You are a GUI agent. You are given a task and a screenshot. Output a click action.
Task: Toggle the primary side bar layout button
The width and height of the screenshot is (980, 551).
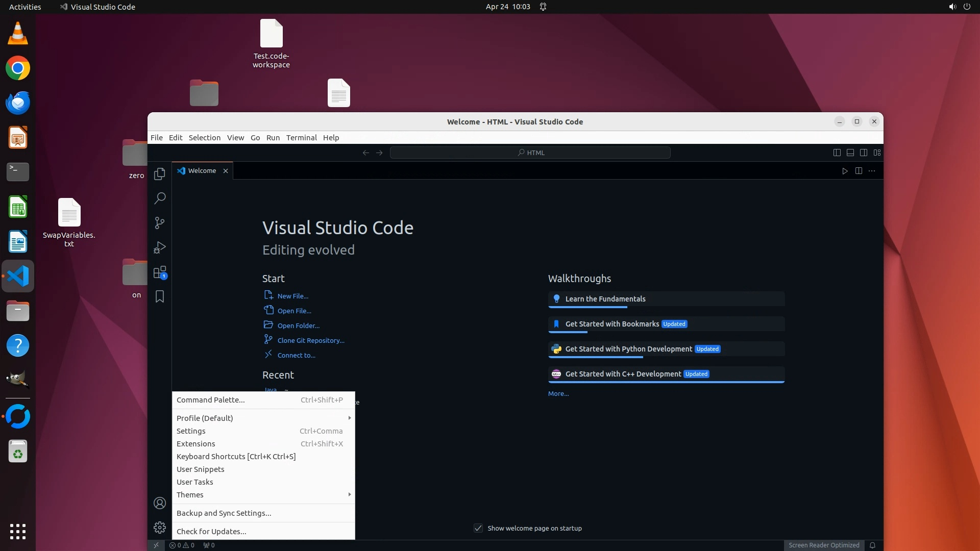[837, 153]
